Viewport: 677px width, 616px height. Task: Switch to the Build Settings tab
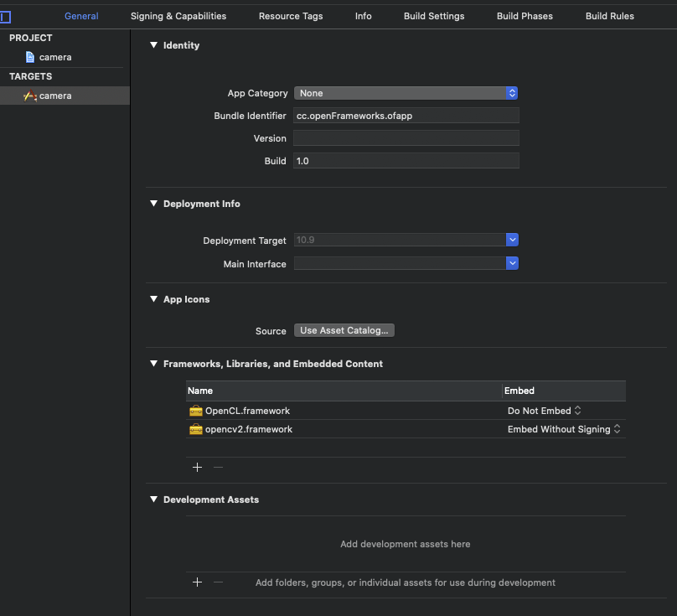pos(433,16)
